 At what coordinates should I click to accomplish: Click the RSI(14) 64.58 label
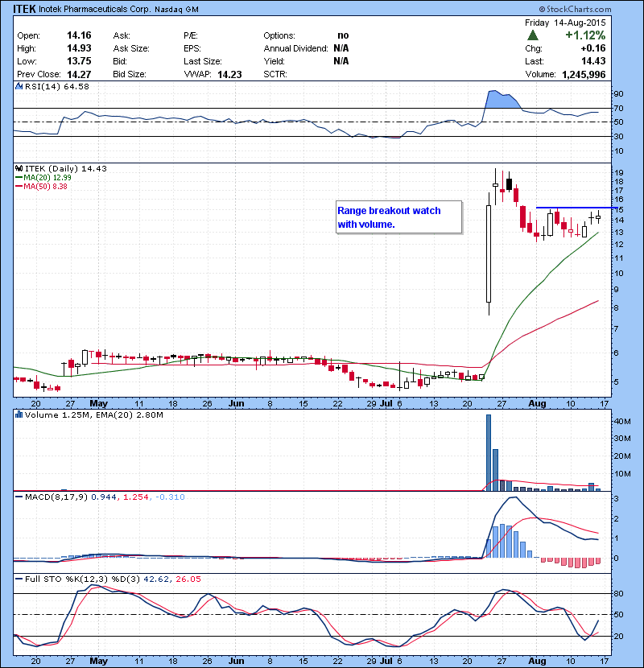tap(56, 86)
